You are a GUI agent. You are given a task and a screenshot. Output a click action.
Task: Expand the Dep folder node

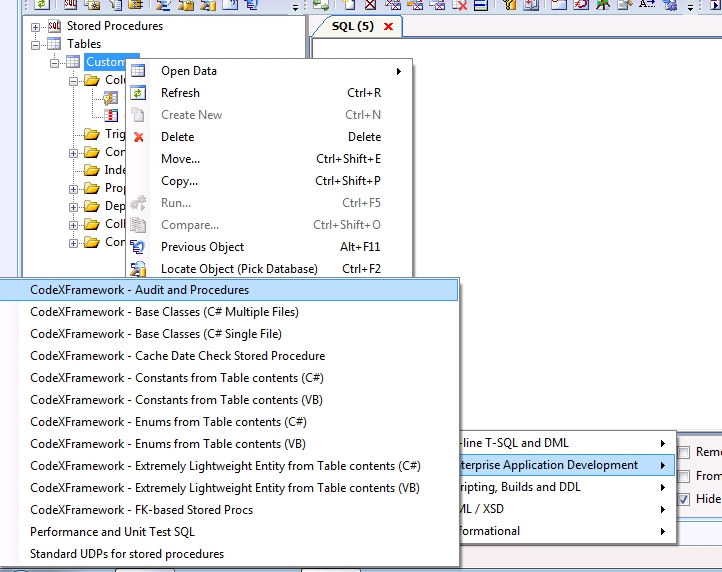(x=73, y=207)
